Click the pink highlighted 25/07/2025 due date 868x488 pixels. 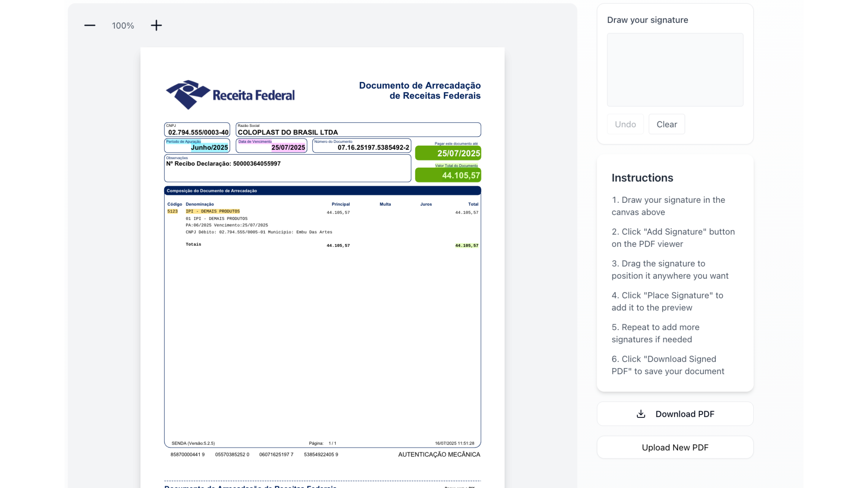point(288,147)
